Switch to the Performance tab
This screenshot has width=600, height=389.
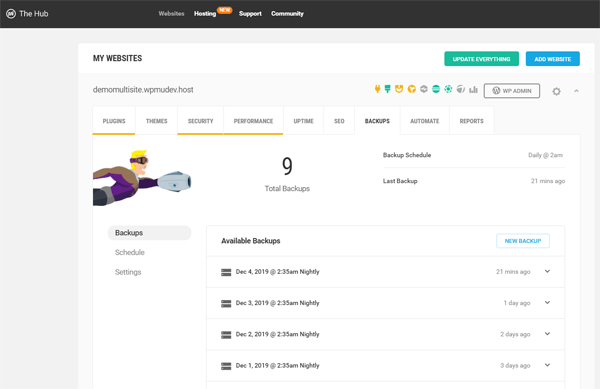click(x=253, y=121)
